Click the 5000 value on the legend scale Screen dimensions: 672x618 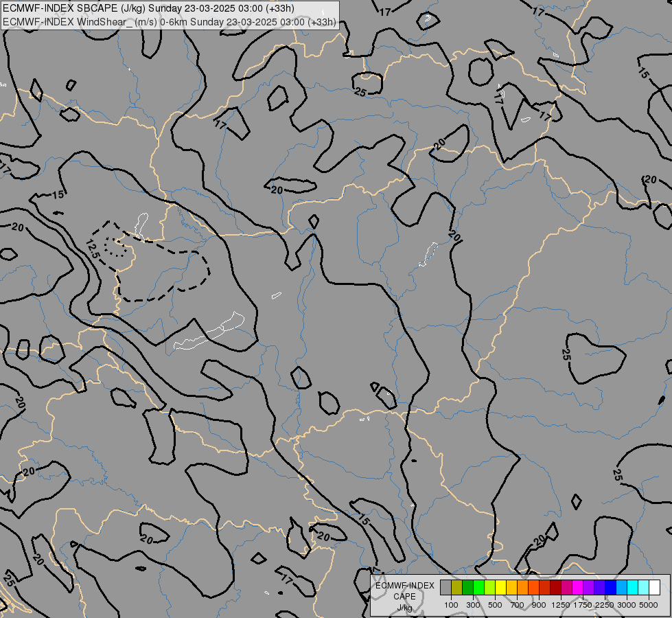click(649, 605)
